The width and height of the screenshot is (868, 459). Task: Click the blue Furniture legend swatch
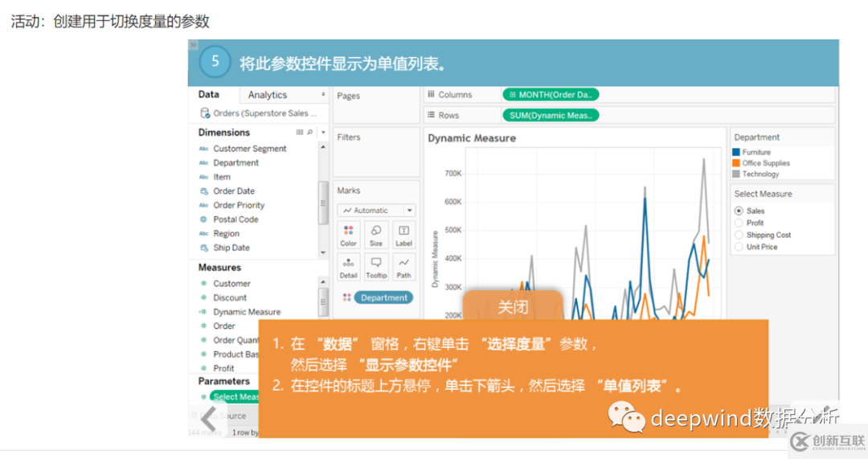(735, 152)
